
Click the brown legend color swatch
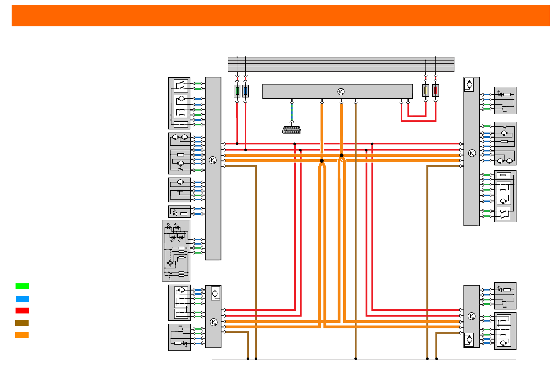[x=22, y=323]
